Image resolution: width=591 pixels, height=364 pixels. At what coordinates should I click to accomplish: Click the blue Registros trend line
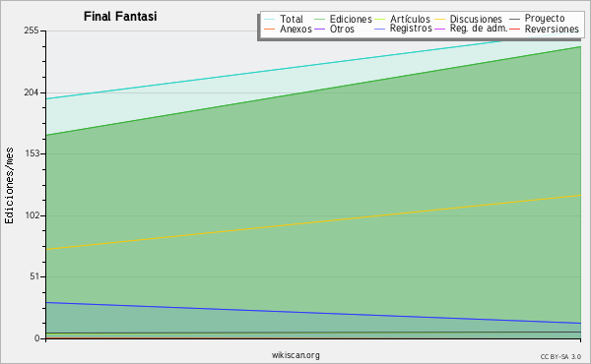tap(313, 313)
